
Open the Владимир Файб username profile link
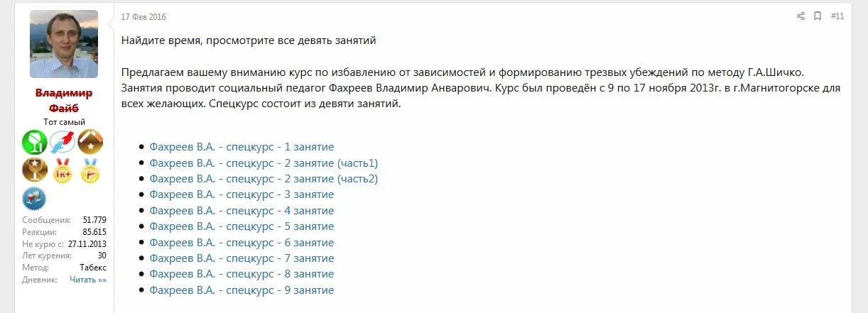pos(64,100)
